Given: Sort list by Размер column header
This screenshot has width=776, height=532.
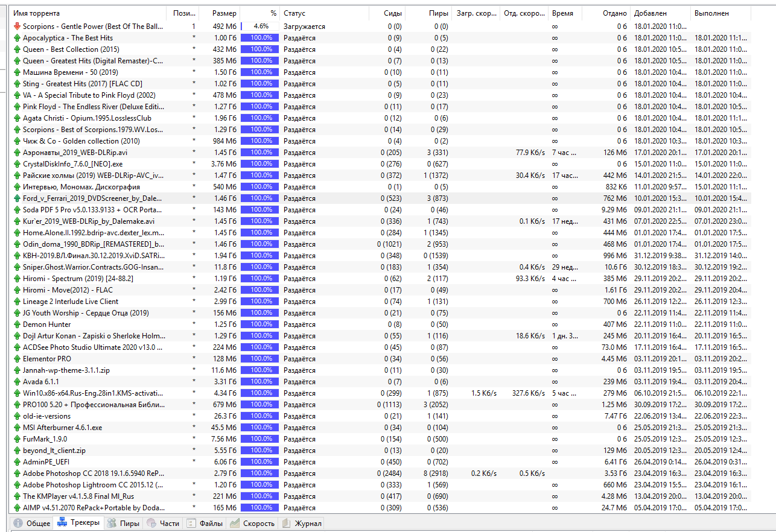Looking at the screenshot, I should [221, 13].
